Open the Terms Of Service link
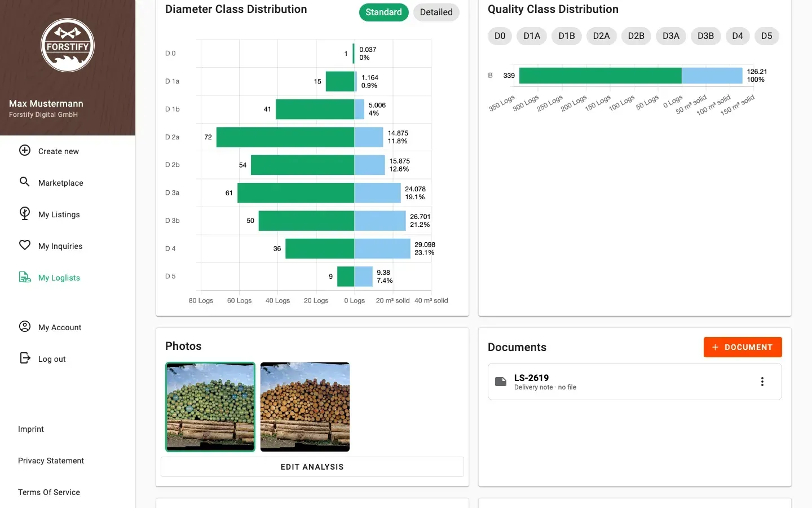The width and height of the screenshot is (812, 508). pos(49,492)
